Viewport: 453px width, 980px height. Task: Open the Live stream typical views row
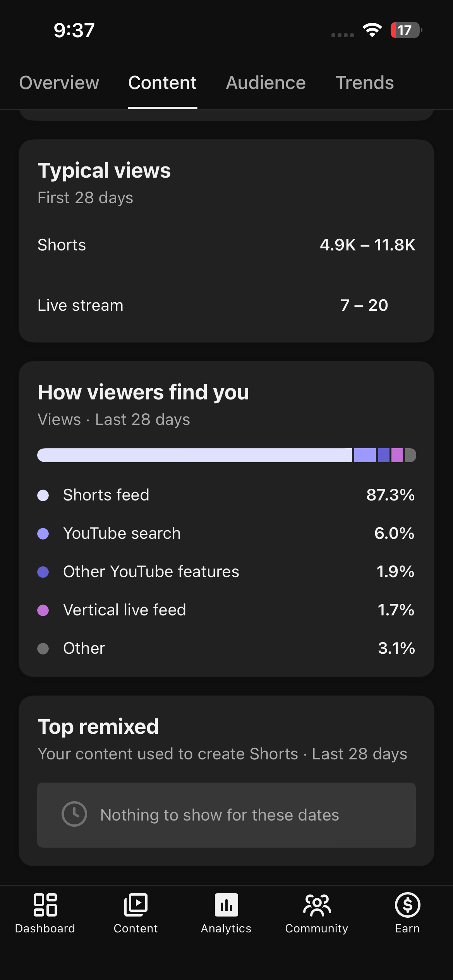(x=226, y=305)
